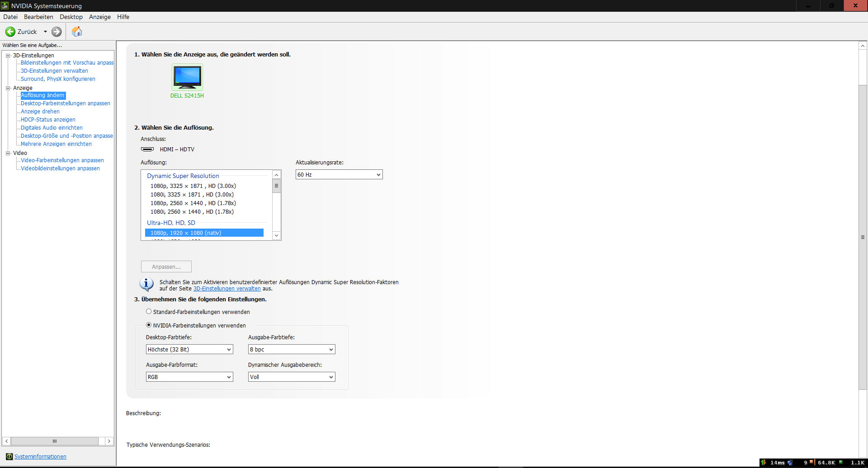Open 3D-Einstellungen verwalten in the tree
This screenshot has width=868, height=468.
(x=54, y=71)
